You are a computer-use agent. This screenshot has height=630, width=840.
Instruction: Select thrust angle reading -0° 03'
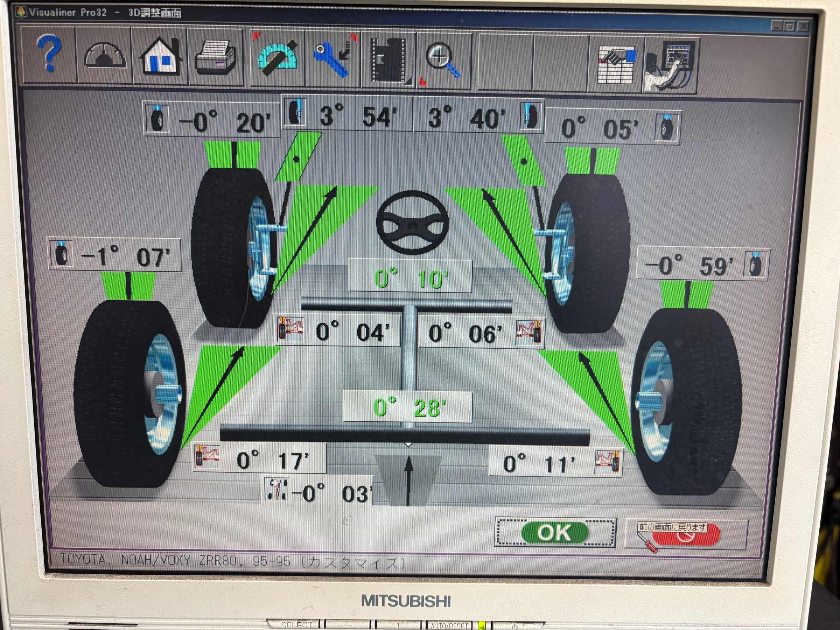click(x=318, y=491)
